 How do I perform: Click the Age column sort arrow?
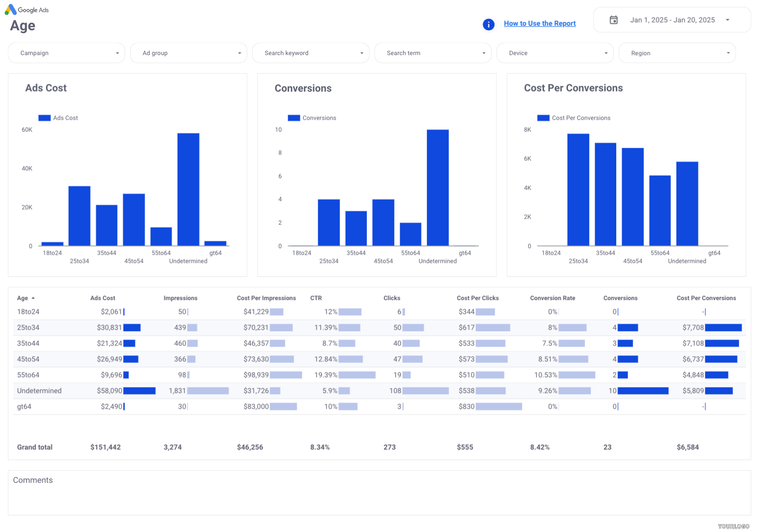(33, 298)
